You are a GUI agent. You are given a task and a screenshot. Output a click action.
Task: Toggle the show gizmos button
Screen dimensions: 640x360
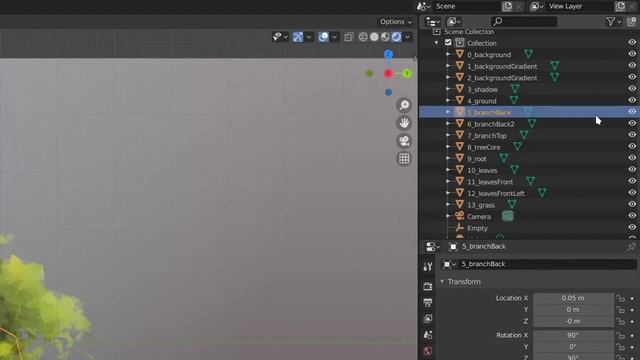(x=298, y=37)
